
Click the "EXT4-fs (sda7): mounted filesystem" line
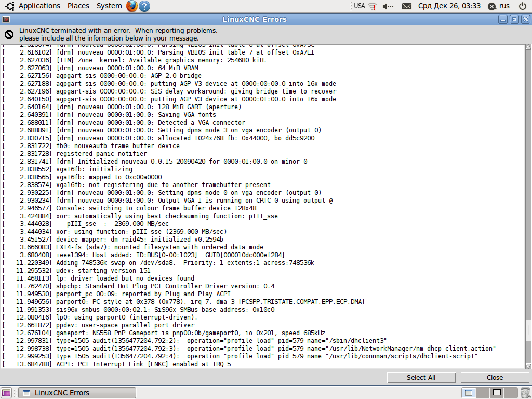tap(133, 247)
